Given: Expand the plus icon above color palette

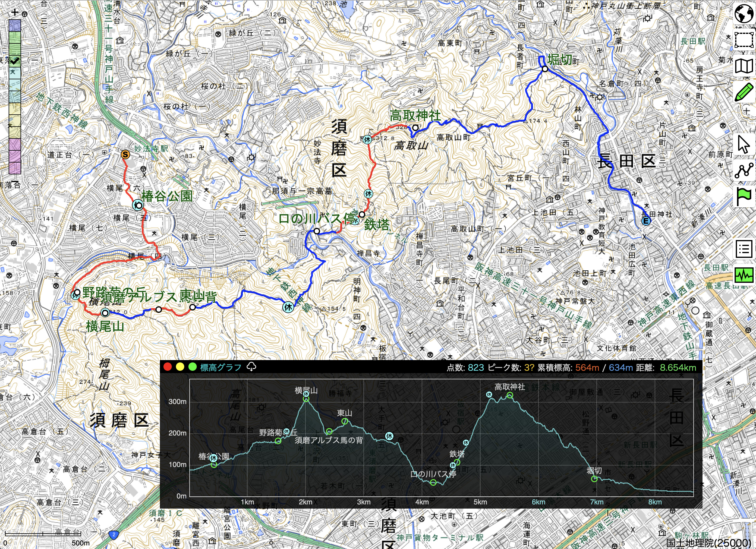Looking at the screenshot, I should [15, 13].
